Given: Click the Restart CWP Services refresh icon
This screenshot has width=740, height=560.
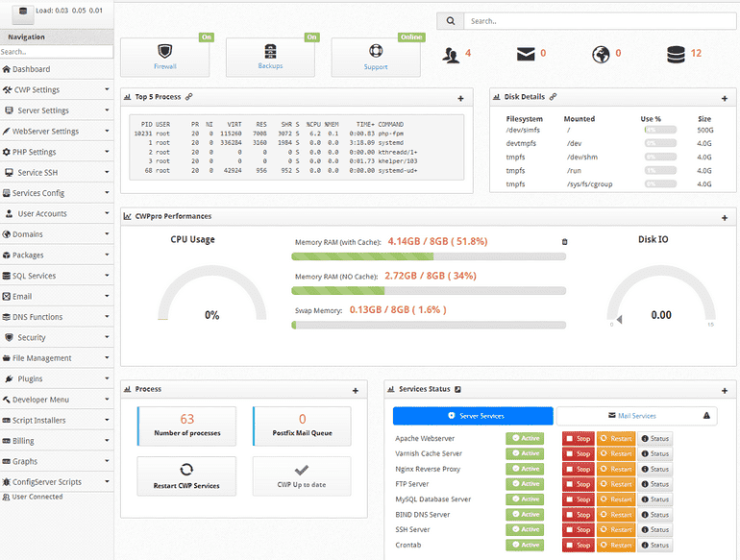Looking at the screenshot, I should [x=186, y=470].
